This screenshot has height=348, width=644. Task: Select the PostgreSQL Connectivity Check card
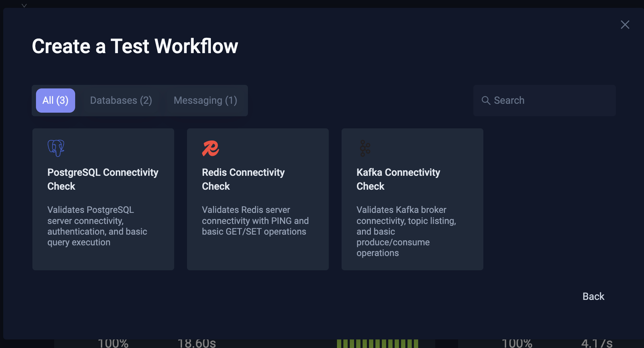tap(103, 199)
